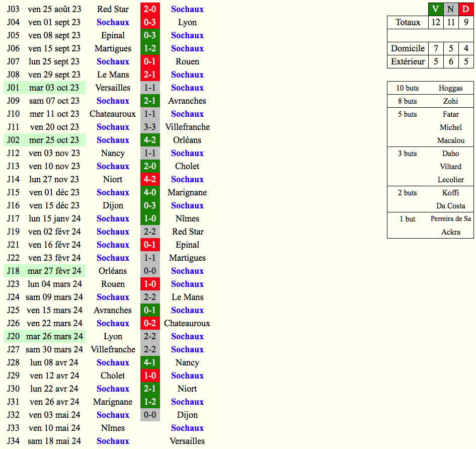Click the 4-1 score against Nancy
476x449 pixels.
point(150,362)
